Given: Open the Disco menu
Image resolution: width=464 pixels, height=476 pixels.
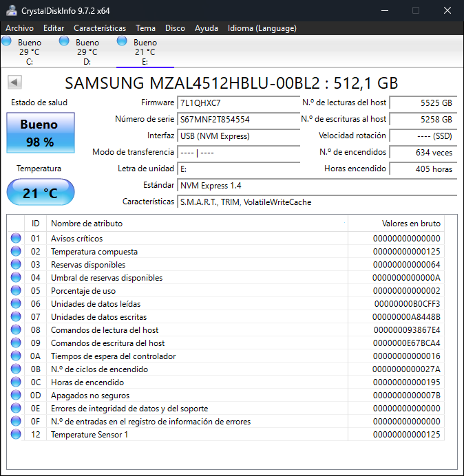Looking at the screenshot, I should click(x=175, y=28).
